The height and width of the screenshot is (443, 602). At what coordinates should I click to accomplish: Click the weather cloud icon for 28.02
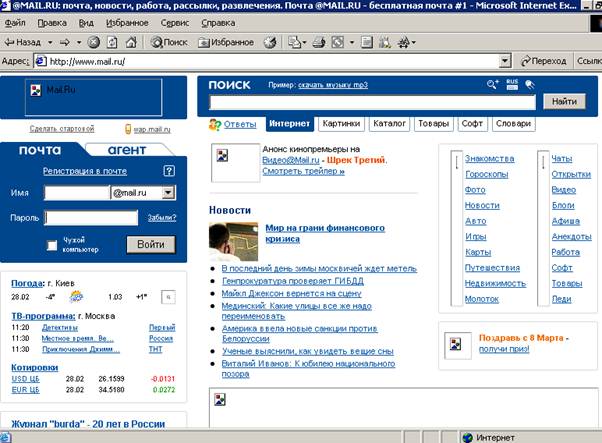tap(76, 297)
